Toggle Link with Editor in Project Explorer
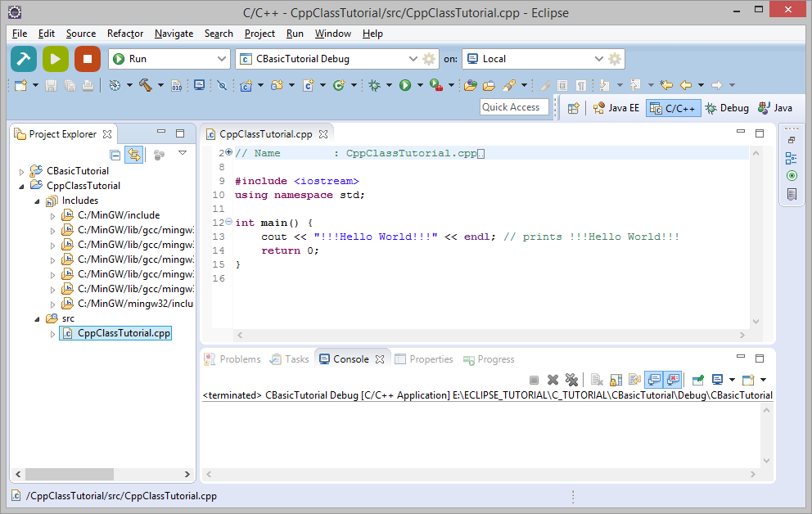The height and width of the screenshot is (514, 812). pos(134,155)
